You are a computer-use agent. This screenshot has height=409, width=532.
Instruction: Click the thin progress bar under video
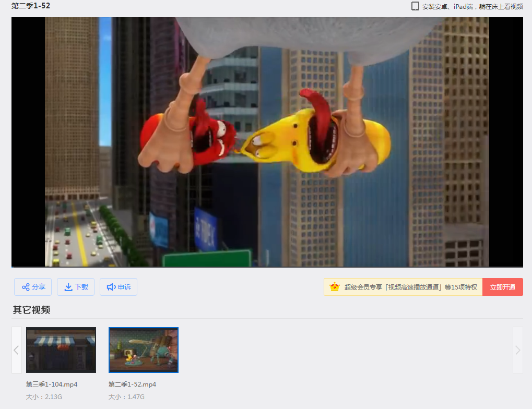[267, 267]
